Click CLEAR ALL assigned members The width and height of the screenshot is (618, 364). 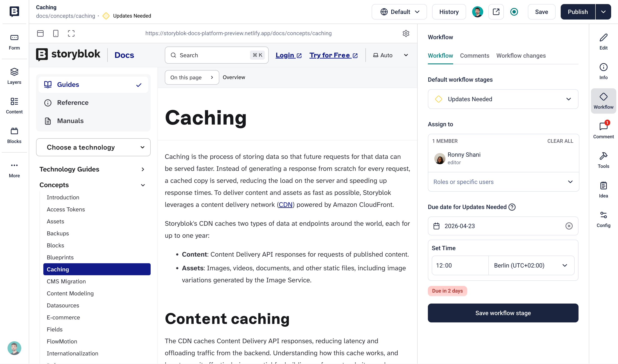tap(560, 141)
